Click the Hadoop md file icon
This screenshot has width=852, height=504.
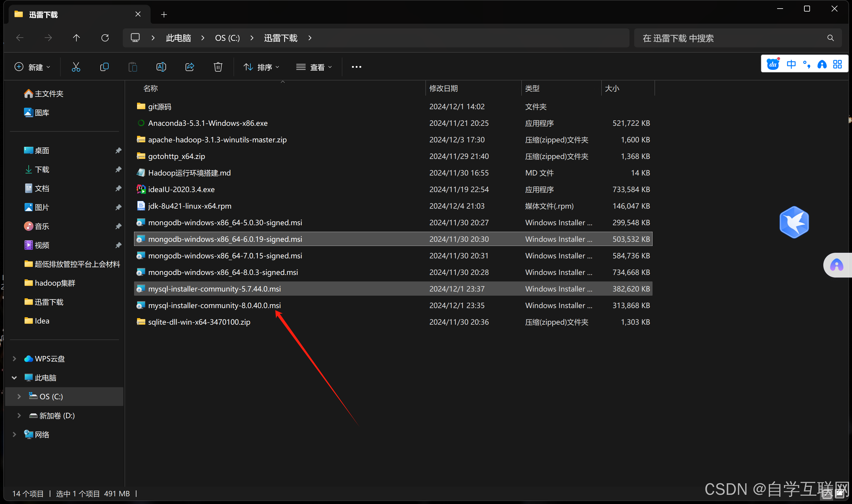(141, 173)
